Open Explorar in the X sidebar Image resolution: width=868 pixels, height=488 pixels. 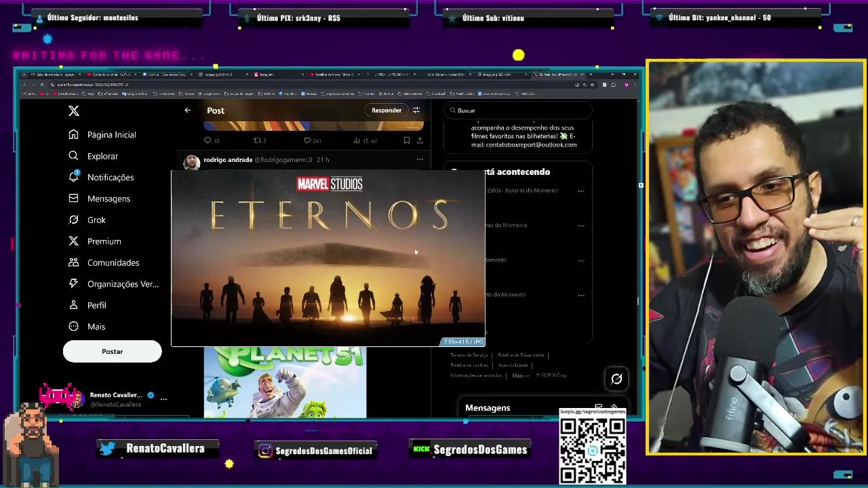[x=94, y=156]
